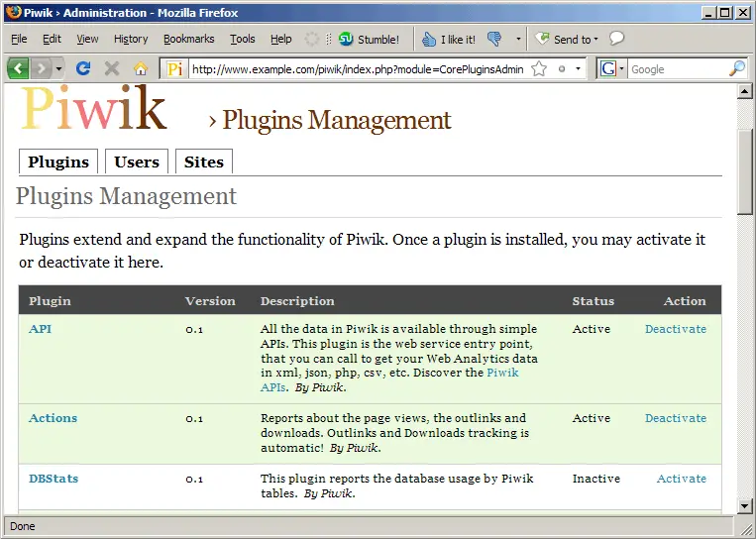
Task: Deactivate the Actions plugin
Action: [676, 418]
